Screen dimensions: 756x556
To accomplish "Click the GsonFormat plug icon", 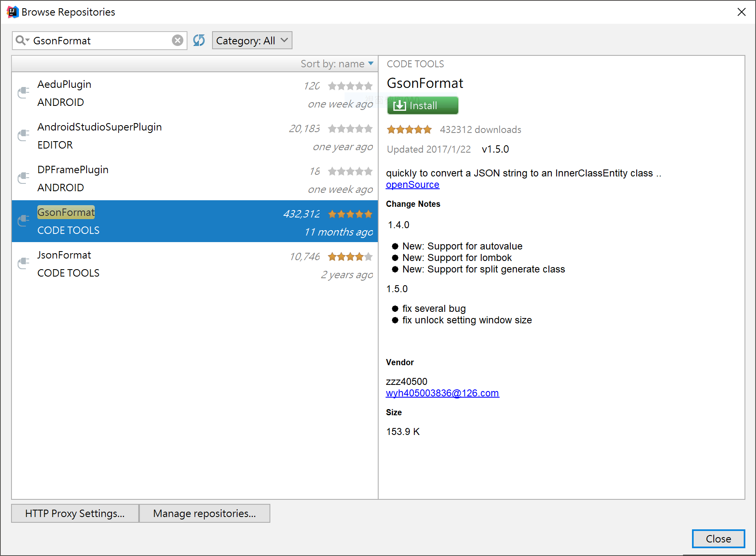I will (x=24, y=221).
